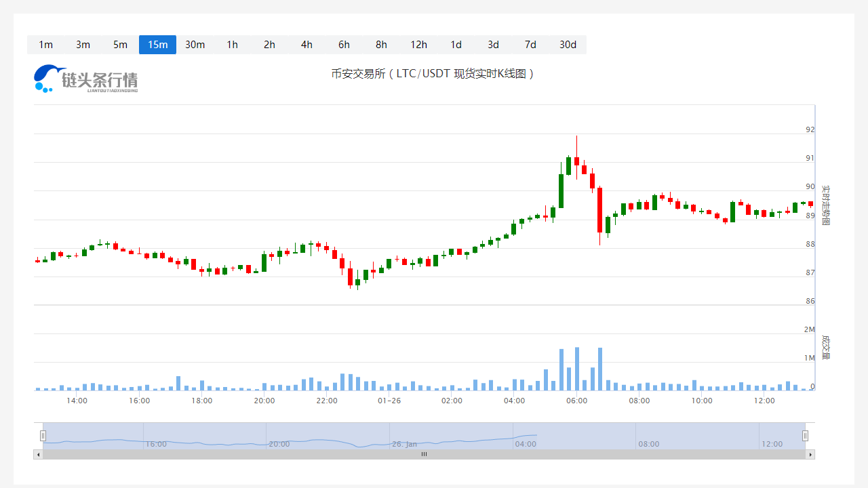This screenshot has height=488, width=868.
Task: Switch chart to 30m interval
Action: click(x=195, y=45)
